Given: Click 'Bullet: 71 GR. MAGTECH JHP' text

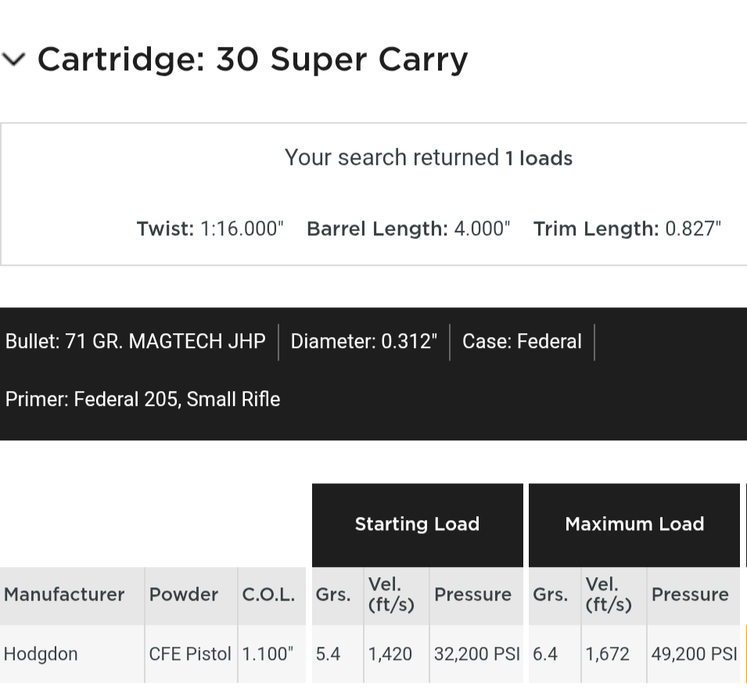Looking at the screenshot, I should 135,341.
